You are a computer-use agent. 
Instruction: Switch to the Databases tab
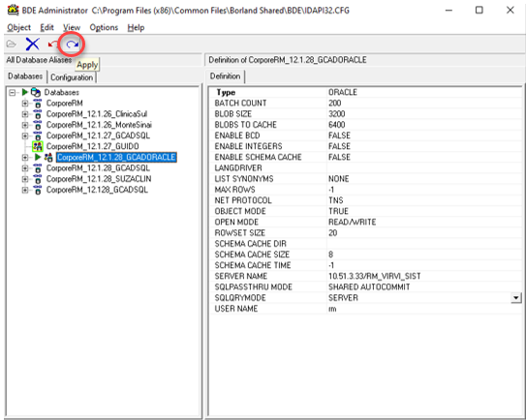pos(25,76)
